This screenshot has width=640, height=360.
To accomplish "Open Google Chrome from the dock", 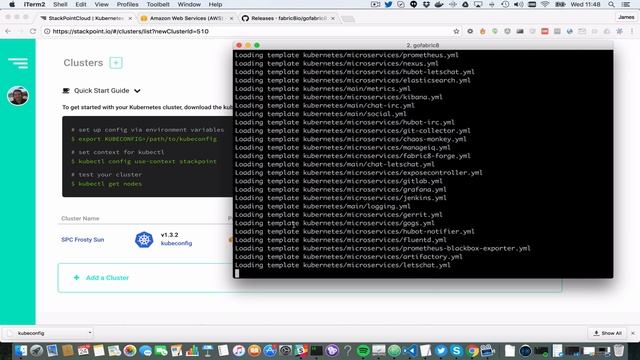I will click(472, 350).
